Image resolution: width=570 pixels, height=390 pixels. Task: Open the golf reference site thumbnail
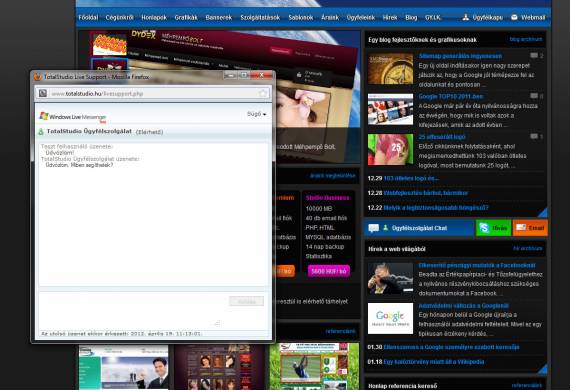click(314, 366)
